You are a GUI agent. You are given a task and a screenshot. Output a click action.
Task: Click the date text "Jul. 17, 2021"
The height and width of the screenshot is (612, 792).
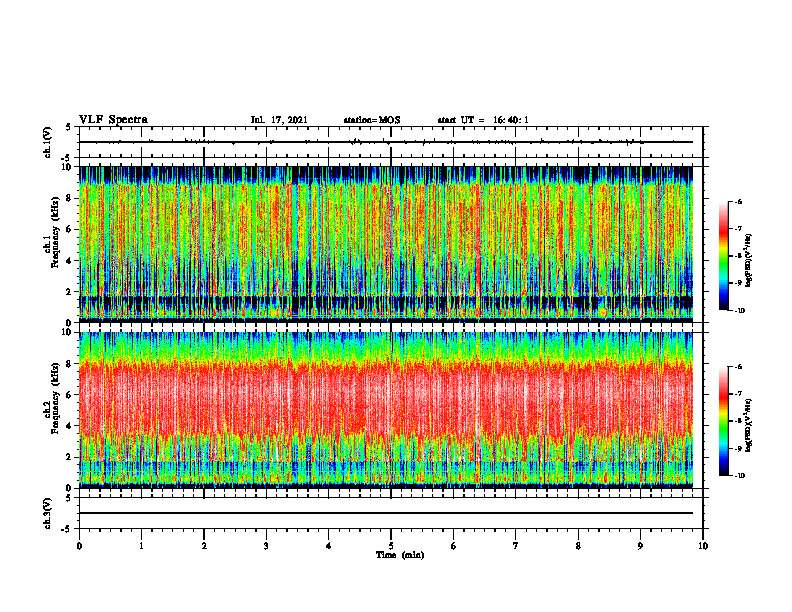(x=279, y=120)
